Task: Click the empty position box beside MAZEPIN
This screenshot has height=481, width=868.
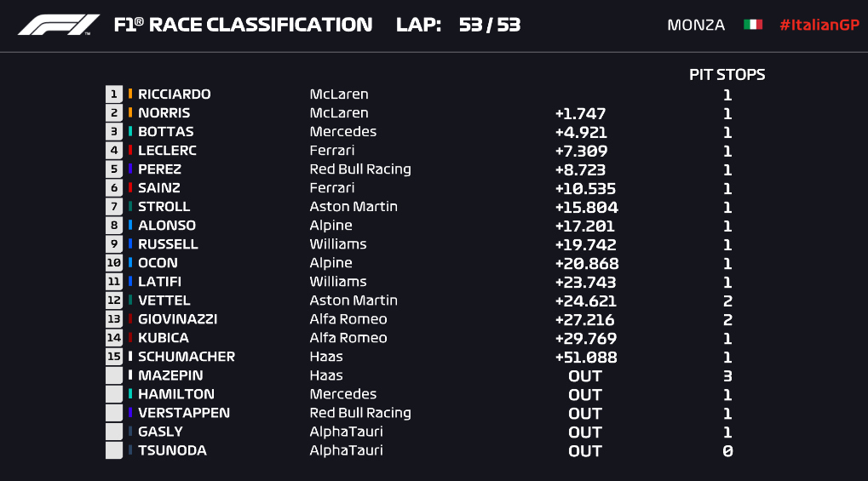Action: [113, 375]
